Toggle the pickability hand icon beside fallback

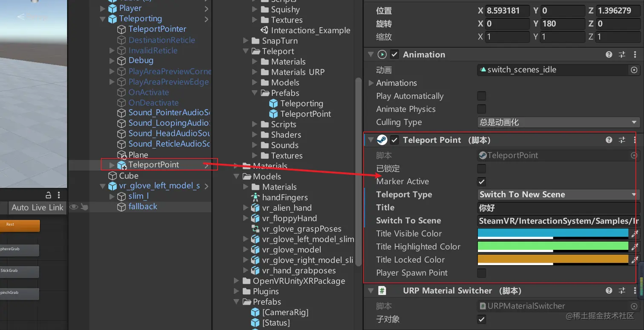tap(84, 207)
